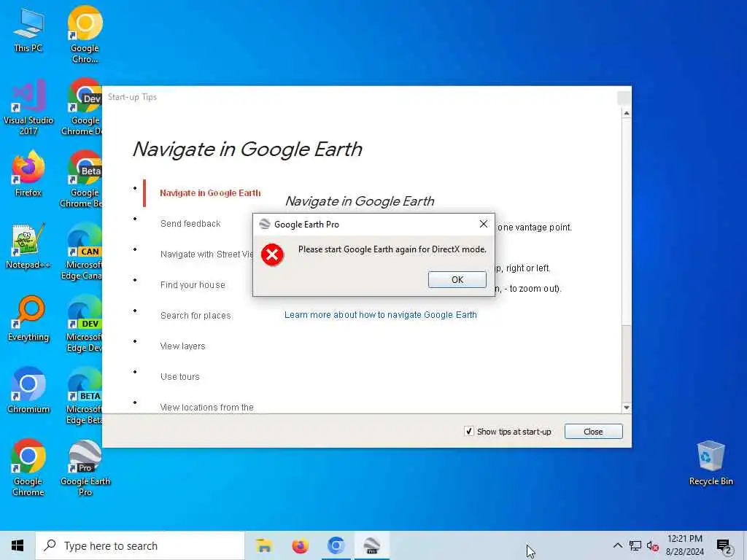Viewport: 747px width, 560px height.
Task: Open Chromium from taskbar
Action: pyautogui.click(x=336, y=545)
